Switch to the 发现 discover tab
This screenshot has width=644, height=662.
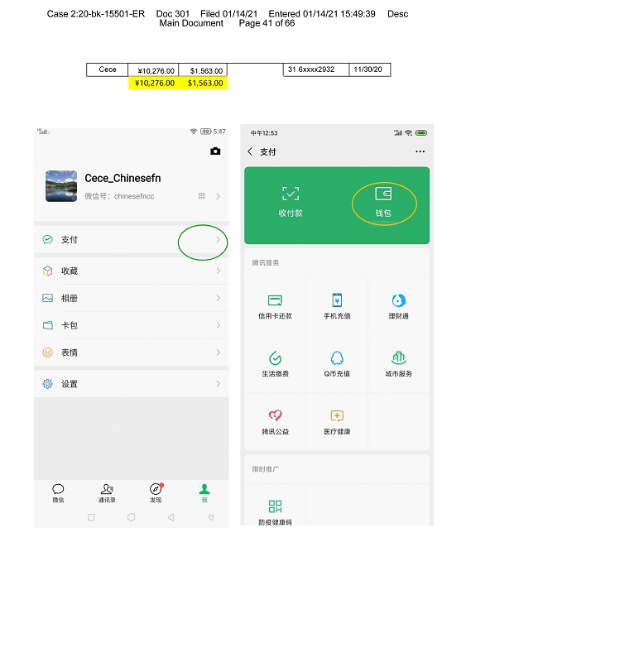156,493
